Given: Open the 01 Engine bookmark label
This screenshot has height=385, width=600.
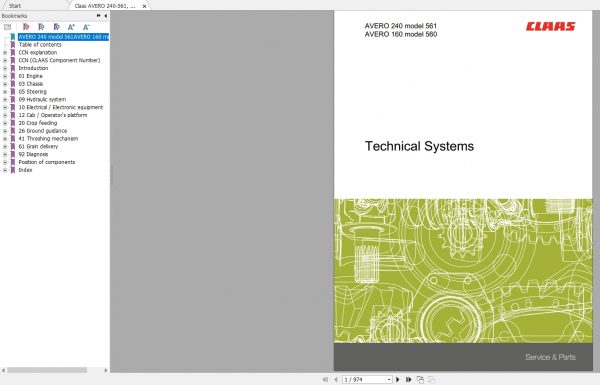Looking at the screenshot, I should tap(31, 76).
